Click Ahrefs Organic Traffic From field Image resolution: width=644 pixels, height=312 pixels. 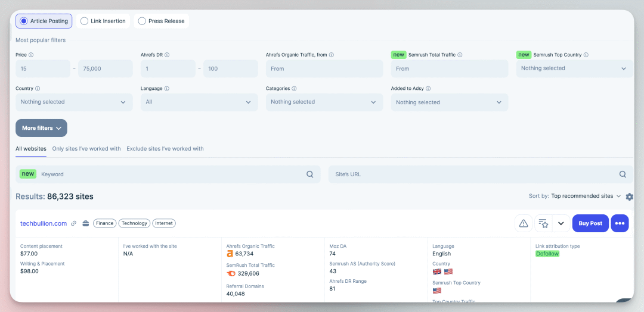pos(324,69)
